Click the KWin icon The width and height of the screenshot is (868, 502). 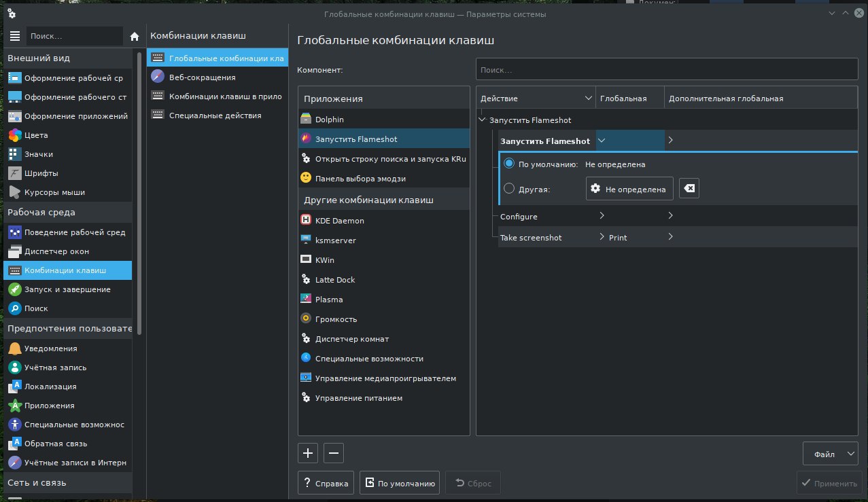point(306,260)
